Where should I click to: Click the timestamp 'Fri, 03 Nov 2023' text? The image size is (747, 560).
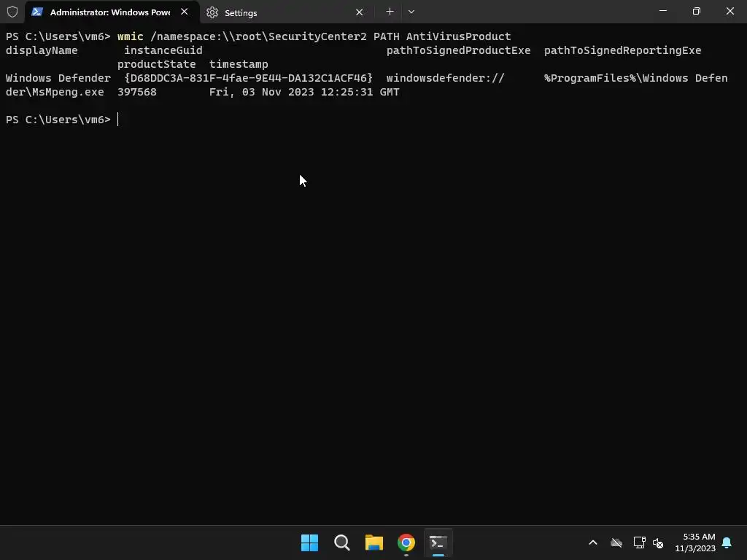click(x=262, y=92)
